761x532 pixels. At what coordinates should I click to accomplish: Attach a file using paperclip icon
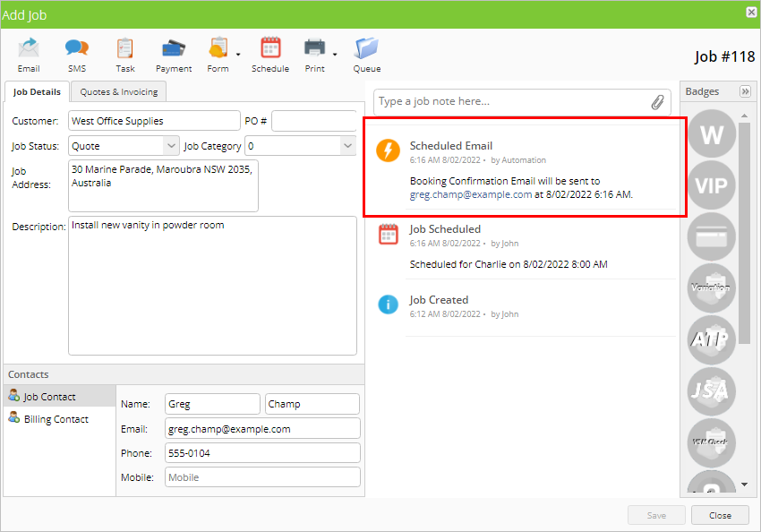657,102
